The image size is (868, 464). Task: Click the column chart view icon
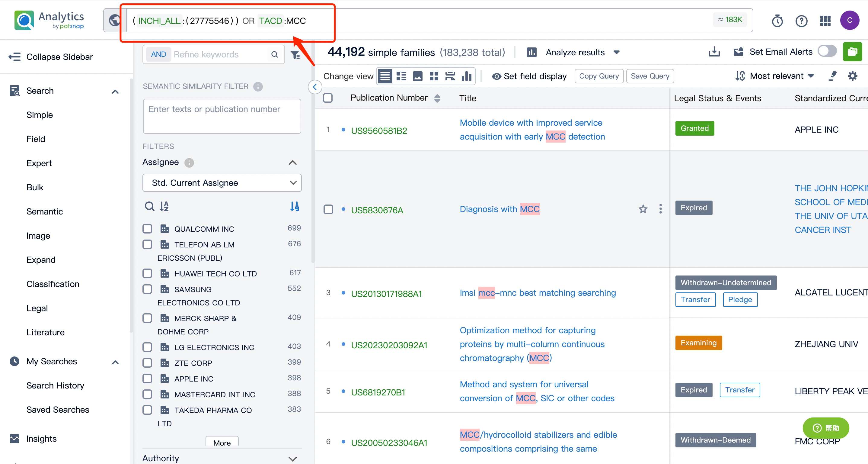click(x=468, y=76)
